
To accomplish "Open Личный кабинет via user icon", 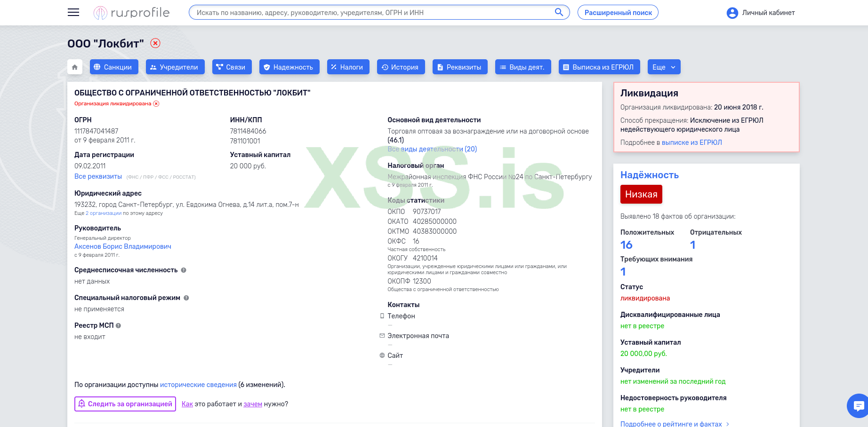I will point(732,13).
